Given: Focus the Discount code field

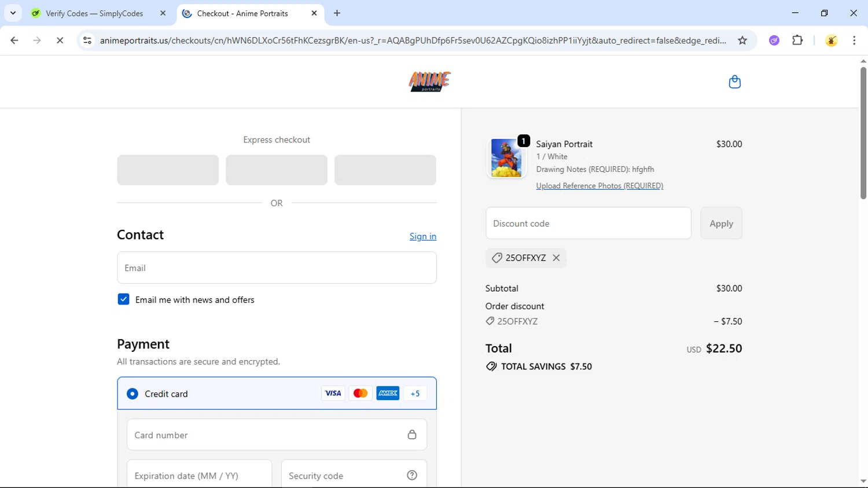Looking at the screenshot, I should click(x=589, y=223).
